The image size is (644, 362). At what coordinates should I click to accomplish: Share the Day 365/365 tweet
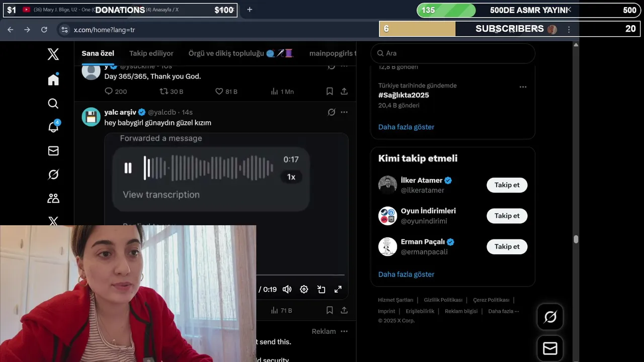[344, 92]
